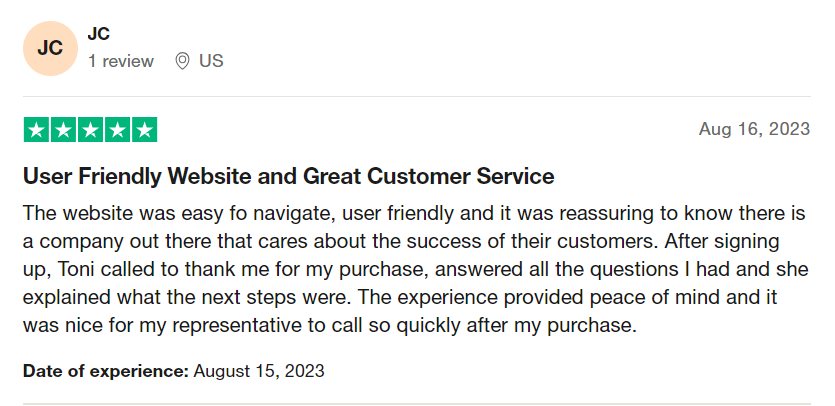Image resolution: width=835 pixels, height=406 pixels.
Task: Open reviewer profile via JC name
Action: point(99,34)
